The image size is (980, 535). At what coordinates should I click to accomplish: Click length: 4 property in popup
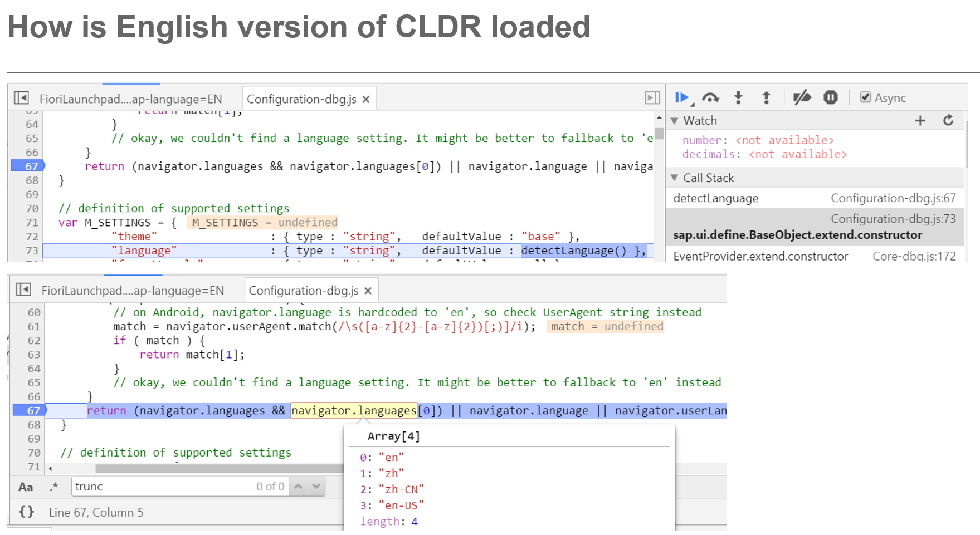[389, 522]
